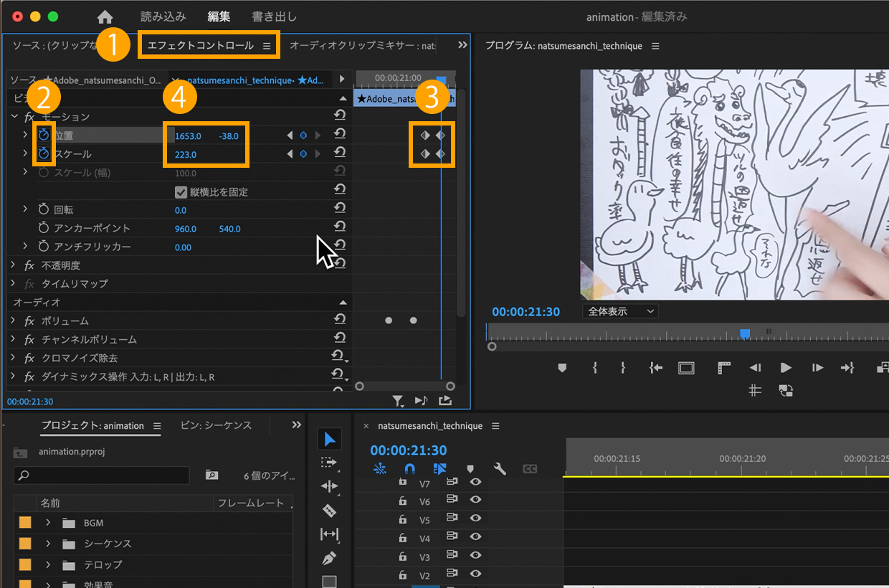Click the project search field
889x588 pixels.
pos(101,475)
